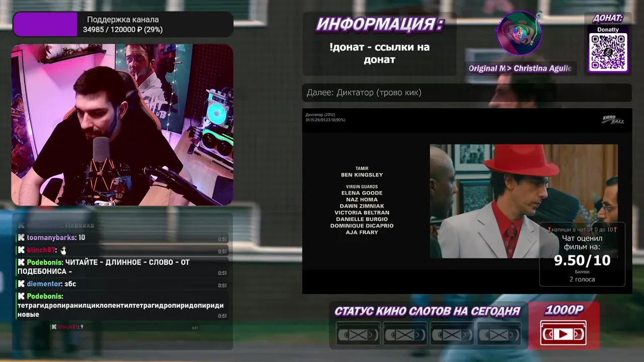Viewport: 644px width, 362px height.
Task: Click Kick icon beside blinch87 penguin message
Action: point(21,250)
